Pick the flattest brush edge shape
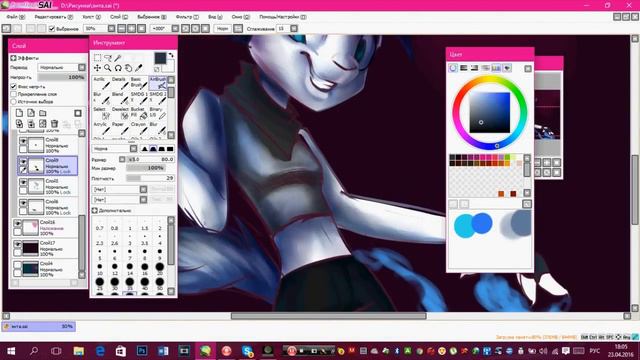The width and height of the screenshot is (640, 360). point(170,149)
